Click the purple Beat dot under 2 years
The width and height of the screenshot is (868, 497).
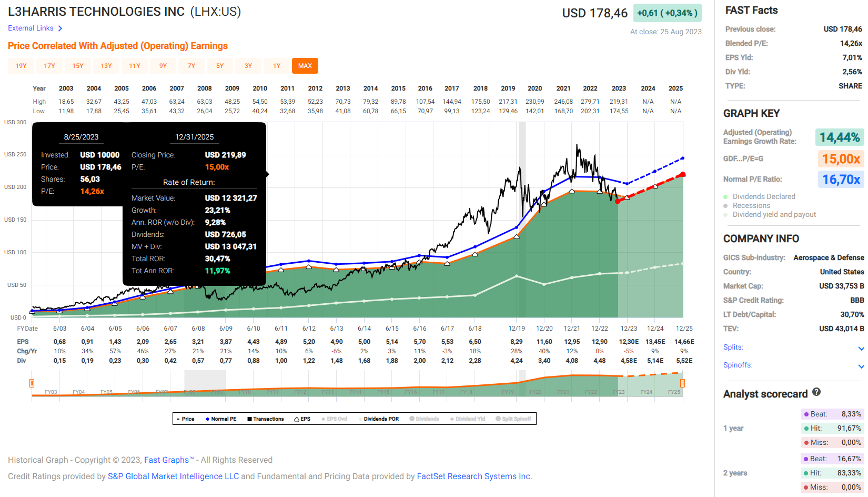pyautogui.click(x=806, y=459)
